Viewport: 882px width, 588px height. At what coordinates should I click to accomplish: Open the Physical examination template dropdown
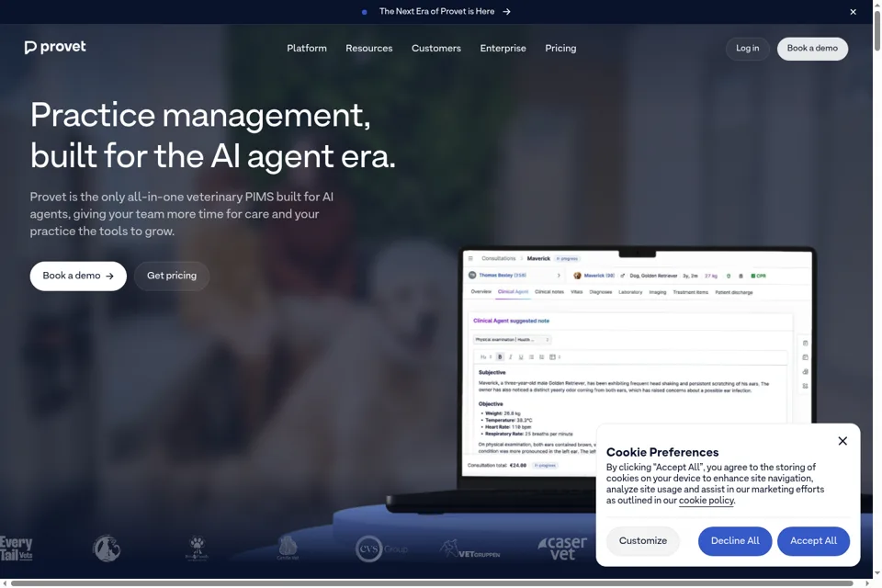coord(512,340)
